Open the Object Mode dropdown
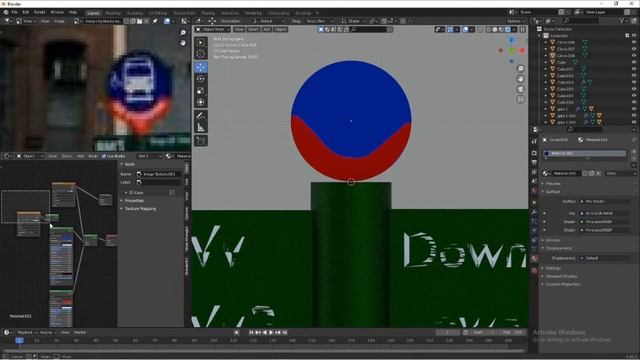This screenshot has width=640, height=360. click(x=212, y=29)
